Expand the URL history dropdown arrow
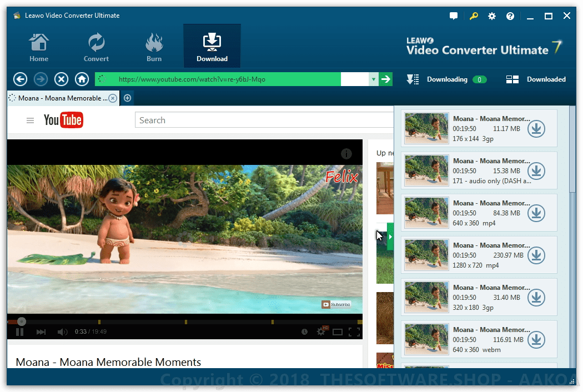Screen dimensions: 583x392 [x=374, y=79]
